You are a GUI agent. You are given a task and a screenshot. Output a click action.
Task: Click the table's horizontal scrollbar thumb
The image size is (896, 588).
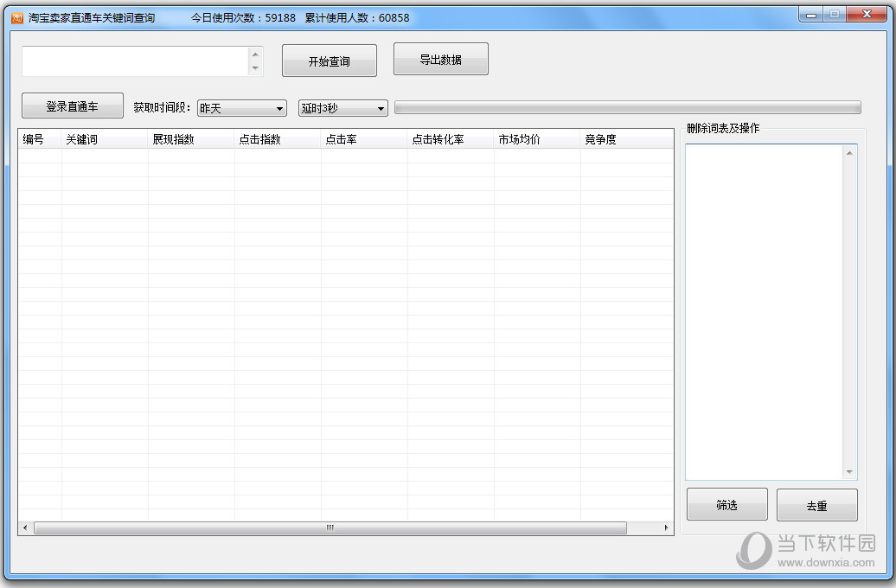click(330, 528)
